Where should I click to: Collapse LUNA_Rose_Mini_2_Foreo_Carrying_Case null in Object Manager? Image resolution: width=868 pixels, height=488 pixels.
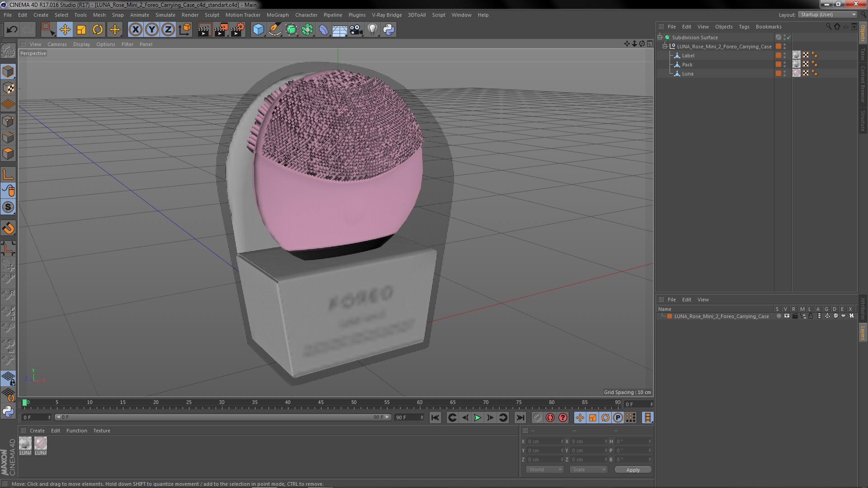(665, 47)
